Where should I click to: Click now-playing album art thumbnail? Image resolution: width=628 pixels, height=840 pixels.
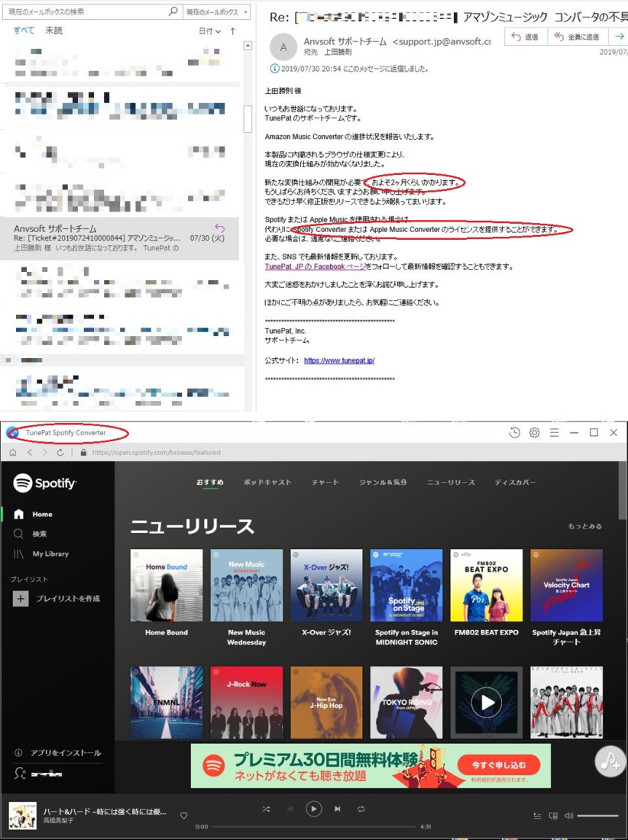(22, 816)
